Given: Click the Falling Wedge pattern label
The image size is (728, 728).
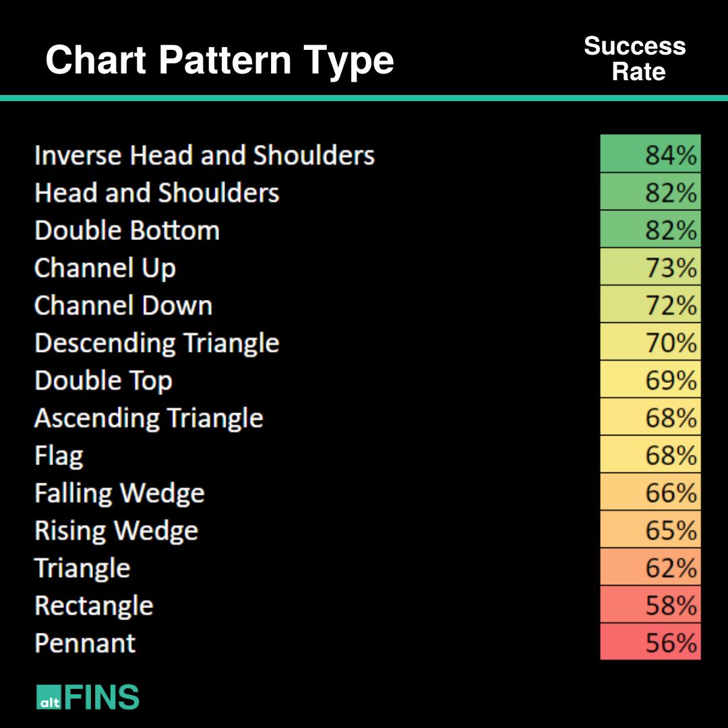Looking at the screenshot, I should 120,493.
